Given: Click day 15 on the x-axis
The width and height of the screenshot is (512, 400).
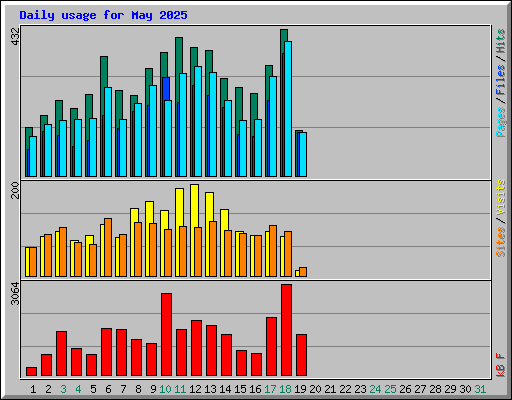Looking at the screenshot, I should pyautogui.click(x=240, y=389).
